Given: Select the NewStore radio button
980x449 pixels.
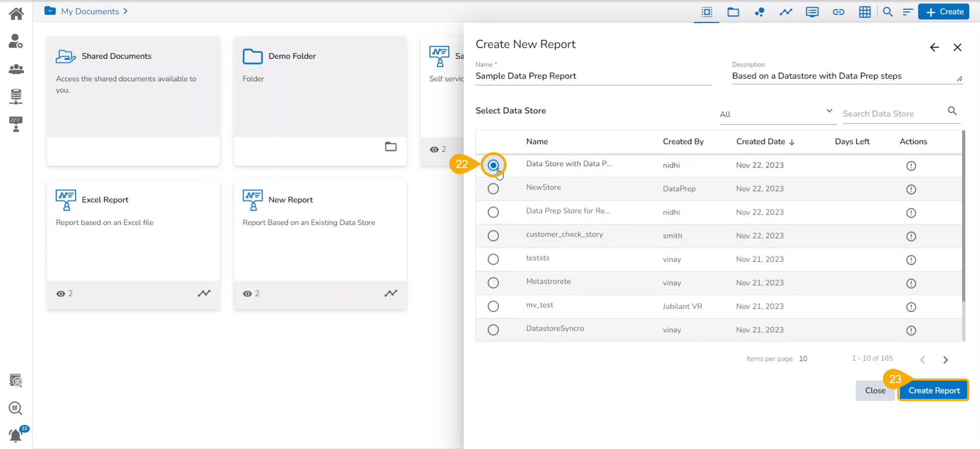Looking at the screenshot, I should click(x=493, y=189).
